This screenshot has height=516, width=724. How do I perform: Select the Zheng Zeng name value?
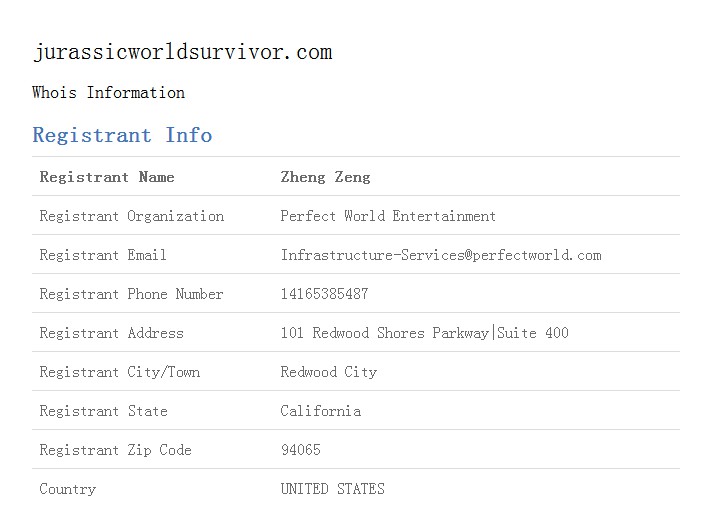pyautogui.click(x=326, y=177)
